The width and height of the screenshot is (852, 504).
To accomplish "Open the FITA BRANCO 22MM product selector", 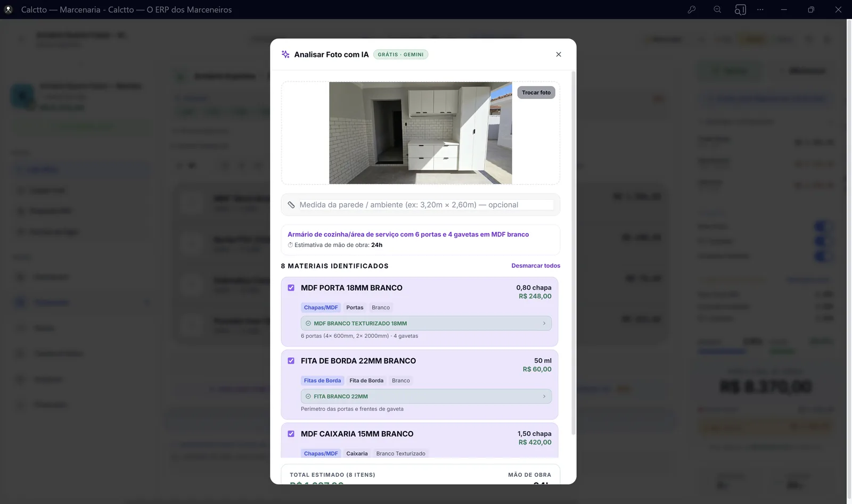I will click(426, 396).
